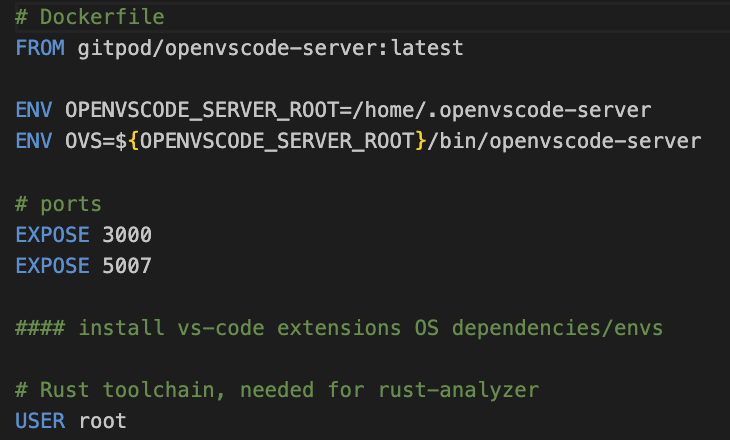This screenshot has width=730, height=440.
Task: Click the OVS variable name
Action: (83, 141)
